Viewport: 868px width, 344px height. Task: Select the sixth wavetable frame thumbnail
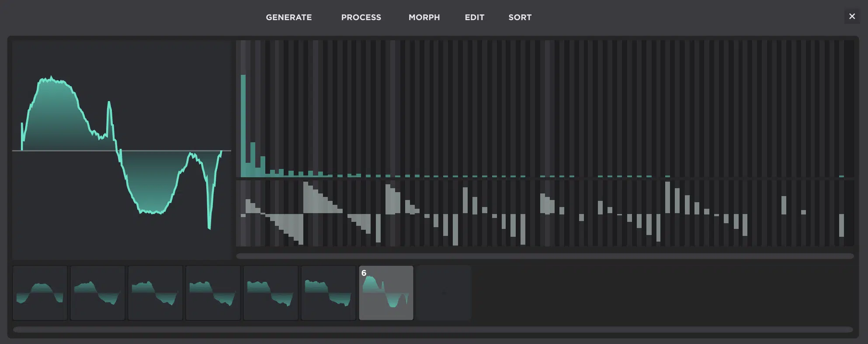[328, 293]
